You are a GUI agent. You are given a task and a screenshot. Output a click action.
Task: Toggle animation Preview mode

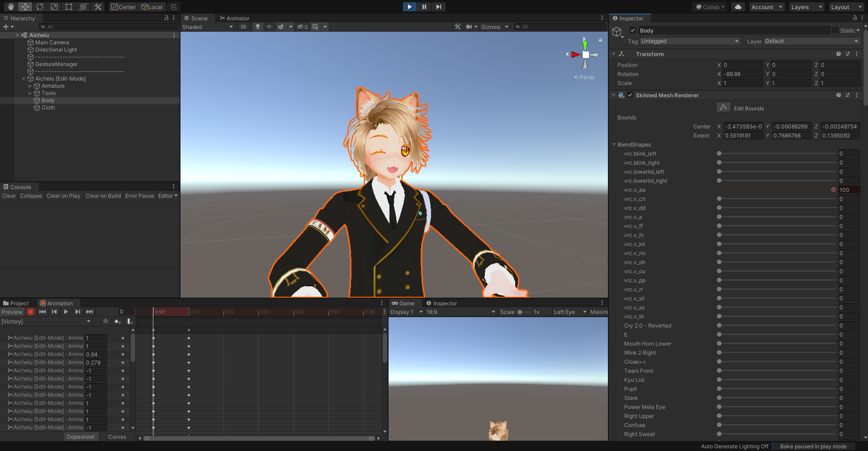coord(12,312)
